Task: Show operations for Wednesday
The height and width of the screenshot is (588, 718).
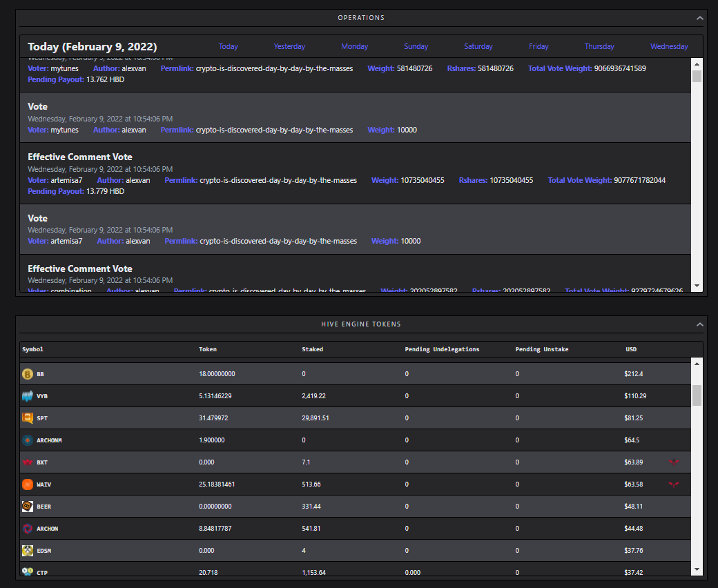Action: click(x=669, y=46)
